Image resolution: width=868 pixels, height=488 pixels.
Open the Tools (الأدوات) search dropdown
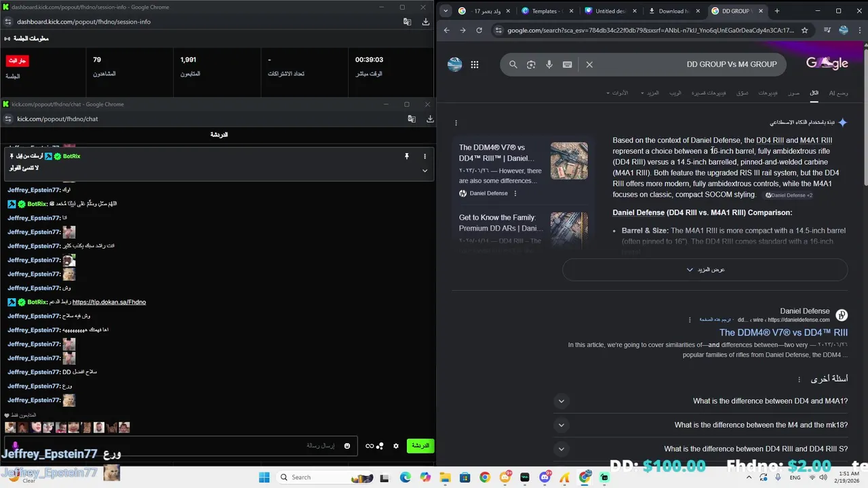pyautogui.click(x=617, y=93)
